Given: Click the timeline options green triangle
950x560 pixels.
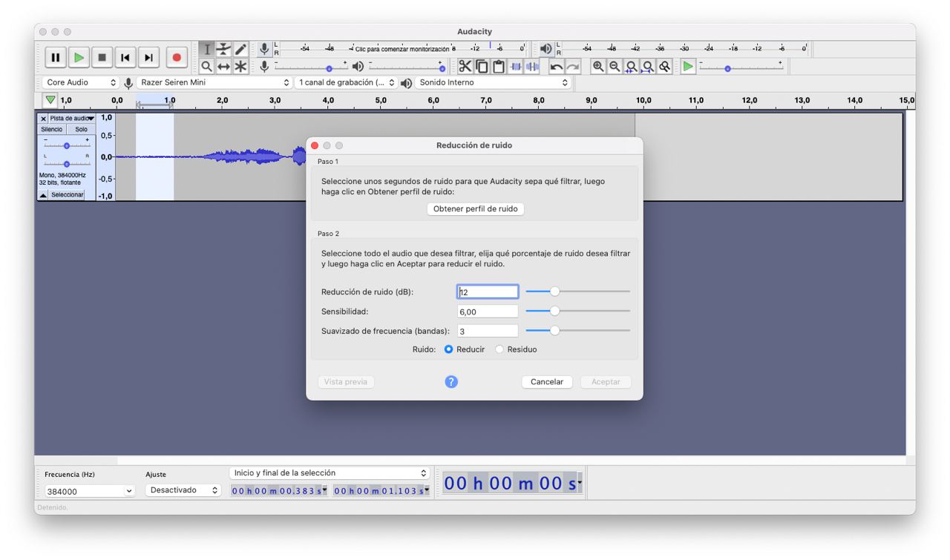Looking at the screenshot, I should pyautogui.click(x=50, y=100).
